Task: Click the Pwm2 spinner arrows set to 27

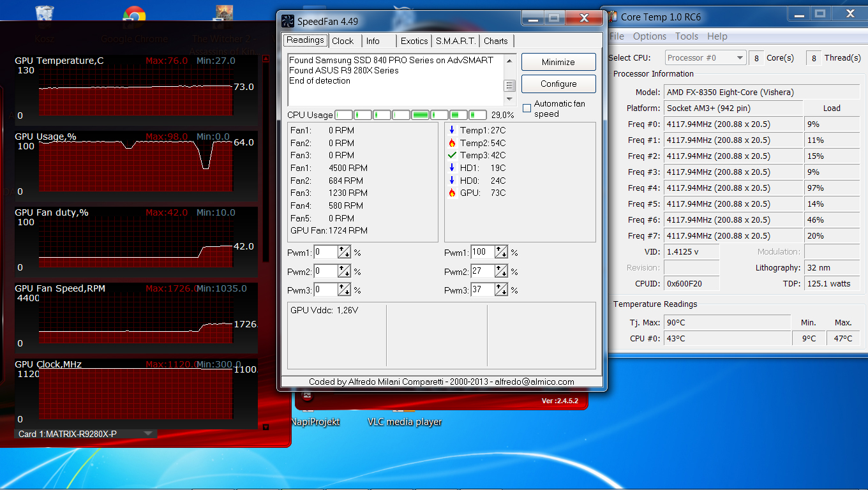Action: click(x=502, y=271)
